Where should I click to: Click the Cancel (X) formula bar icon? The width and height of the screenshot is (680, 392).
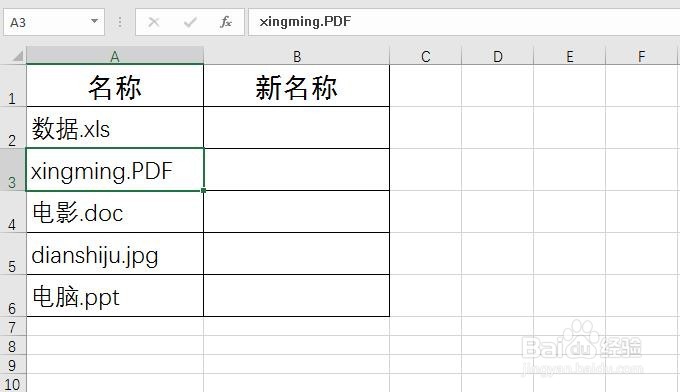click(x=154, y=22)
